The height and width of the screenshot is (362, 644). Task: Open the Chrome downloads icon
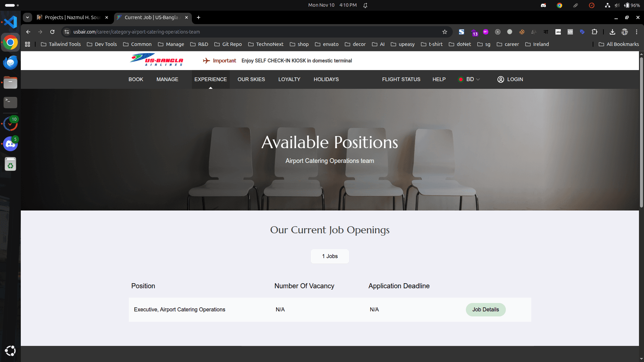click(x=612, y=32)
